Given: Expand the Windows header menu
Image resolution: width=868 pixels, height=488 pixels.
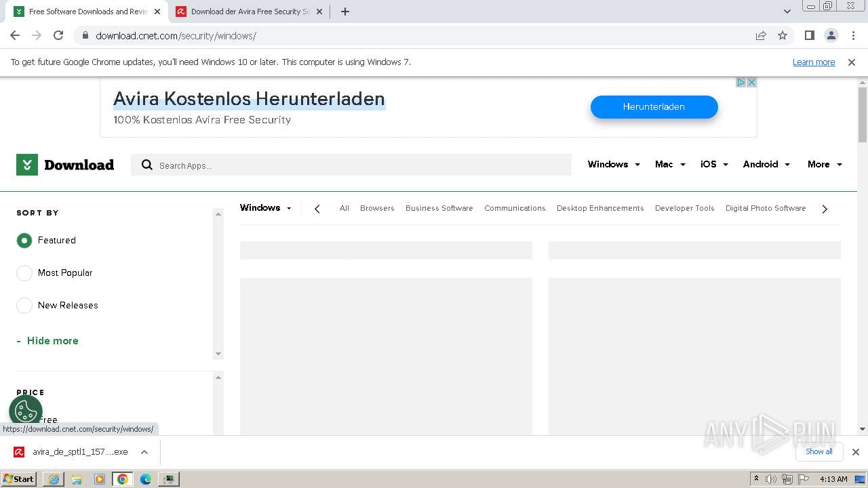Looking at the screenshot, I should coord(614,164).
